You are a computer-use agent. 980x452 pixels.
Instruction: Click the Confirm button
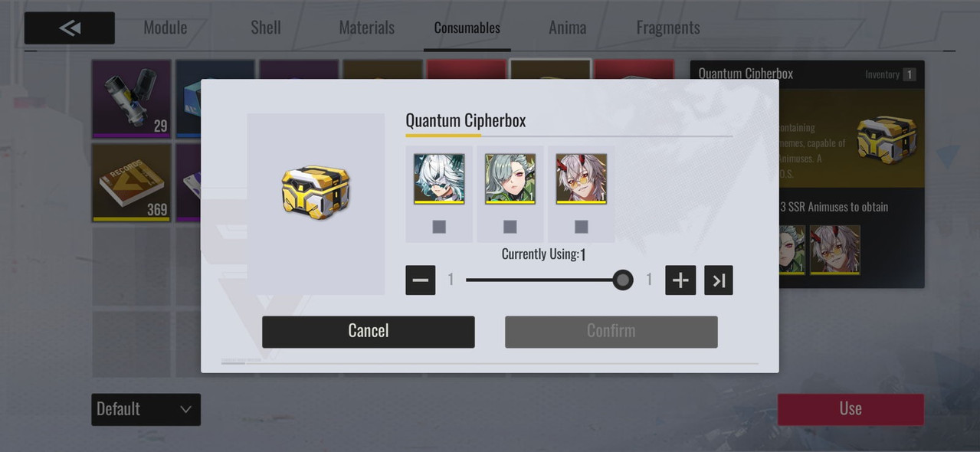[x=611, y=332]
